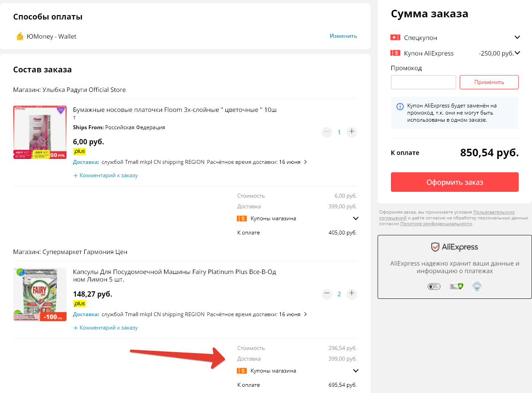Click store name Супермаркет Гармония Цен

(84, 252)
